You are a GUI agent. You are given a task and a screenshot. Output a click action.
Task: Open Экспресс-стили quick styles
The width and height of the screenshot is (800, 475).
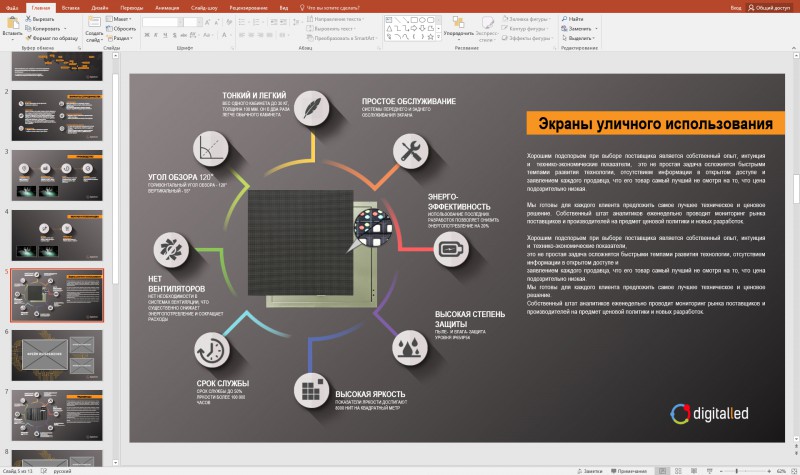tap(488, 29)
